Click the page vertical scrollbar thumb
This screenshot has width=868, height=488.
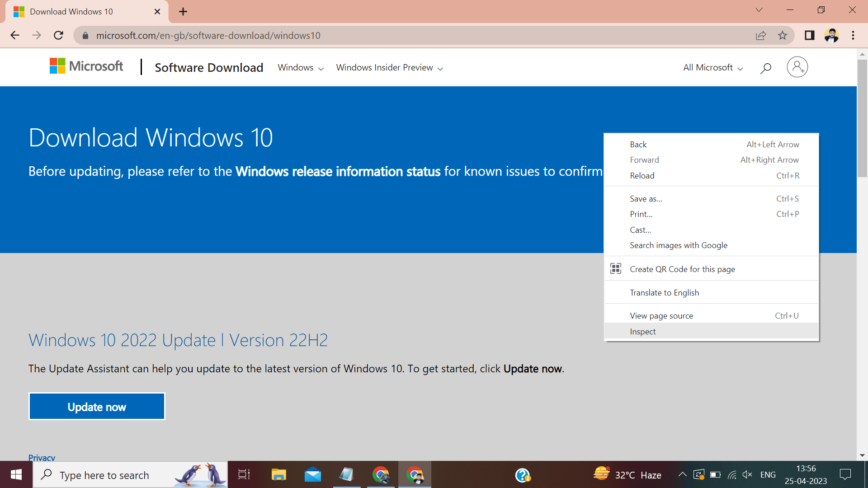click(x=862, y=118)
